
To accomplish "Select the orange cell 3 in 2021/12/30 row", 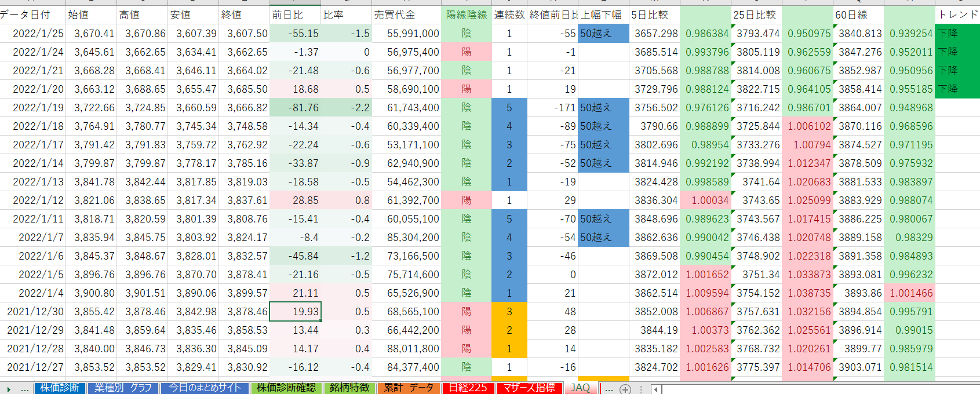I will 509,312.
